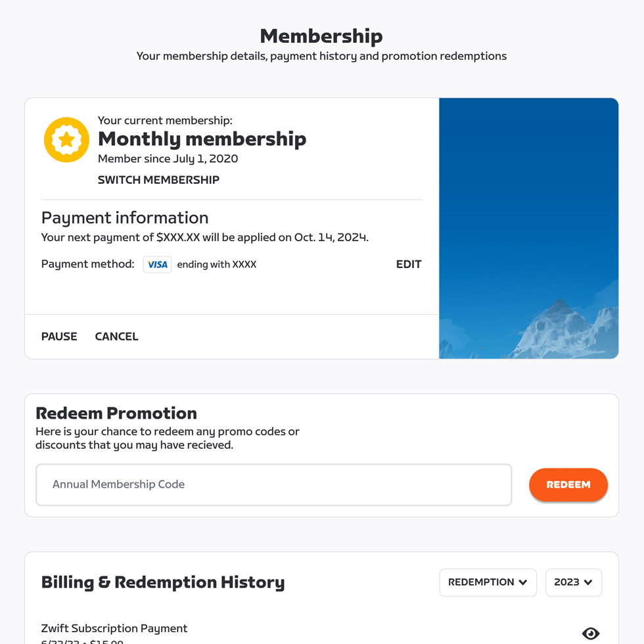This screenshot has height=644, width=644.
Task: Select the Zwift Subscription Payment entry
Action: [114, 629]
